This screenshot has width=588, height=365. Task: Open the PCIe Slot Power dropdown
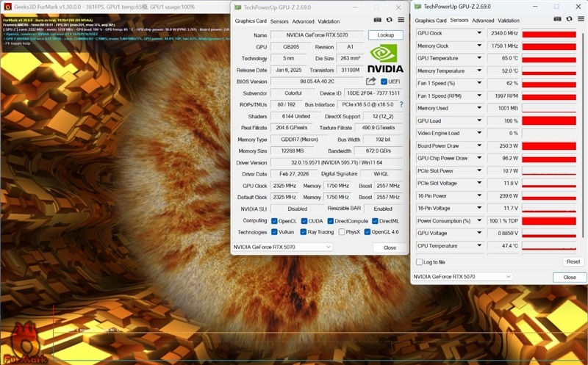[x=479, y=170]
